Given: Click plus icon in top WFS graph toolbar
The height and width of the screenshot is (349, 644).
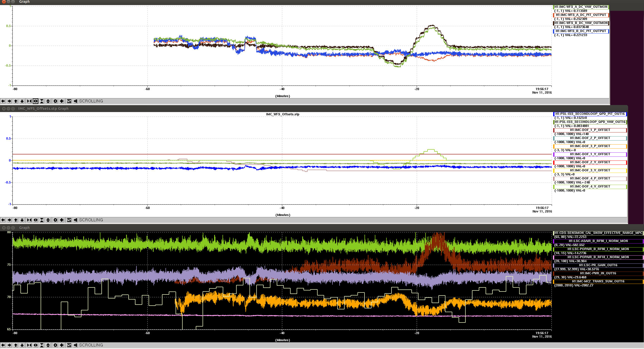Looking at the screenshot, I should 62,101.
